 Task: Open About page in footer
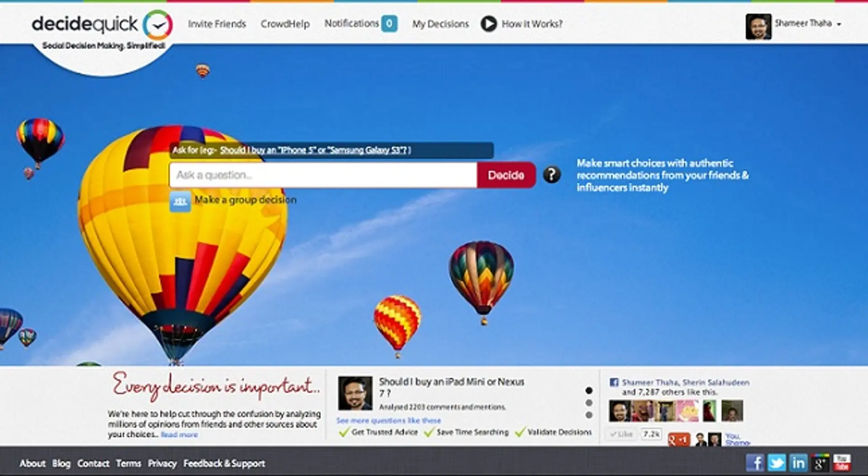(x=33, y=463)
